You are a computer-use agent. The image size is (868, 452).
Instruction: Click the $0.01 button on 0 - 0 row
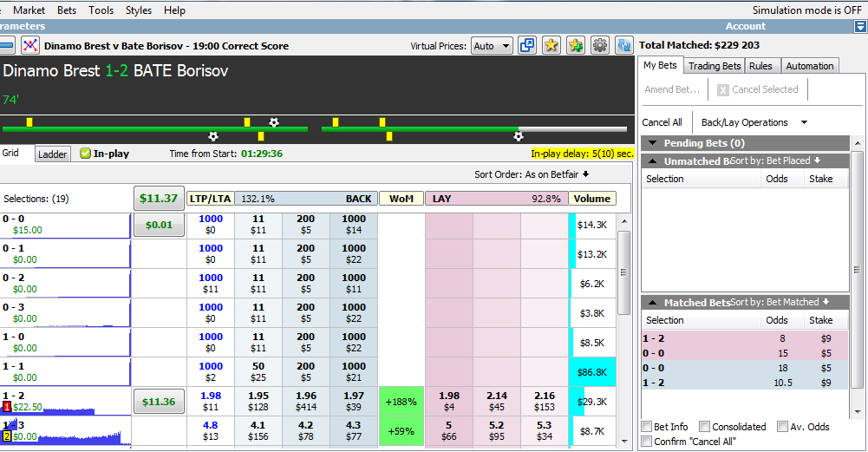coord(159,225)
